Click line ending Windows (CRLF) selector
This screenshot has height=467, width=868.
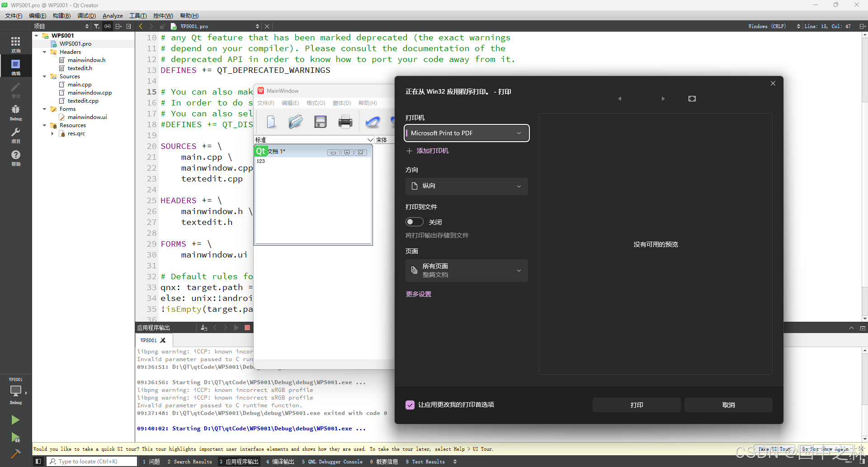point(774,26)
